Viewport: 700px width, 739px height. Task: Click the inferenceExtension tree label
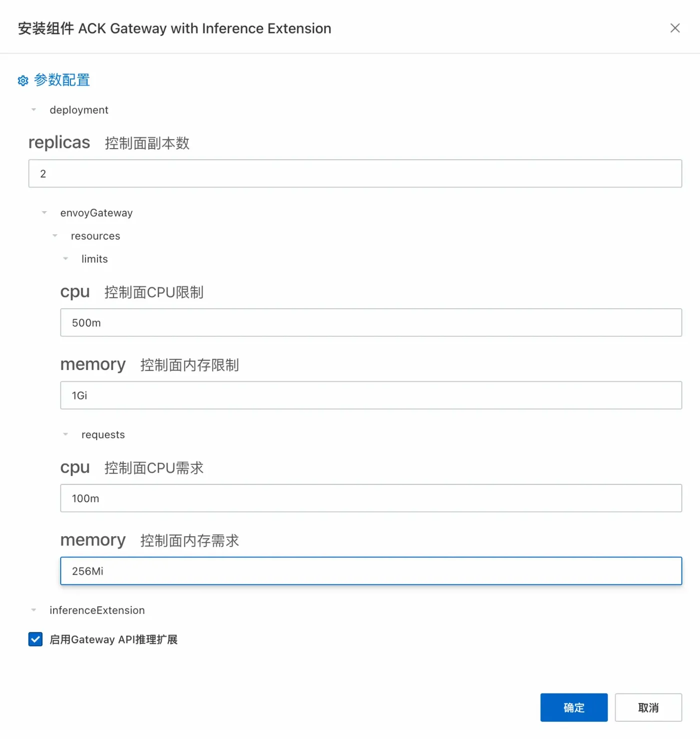[x=97, y=610]
